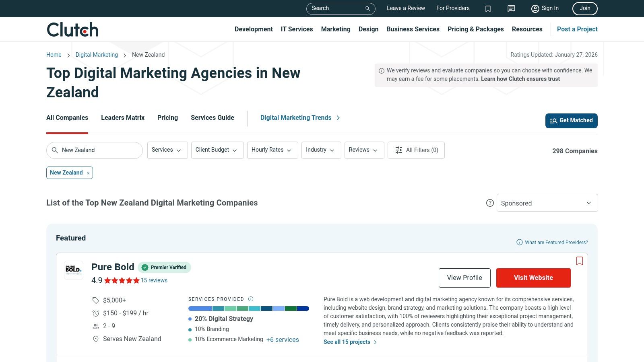Image resolution: width=644 pixels, height=362 pixels.
Task: Click the Digital Strategy segment of the services bar
Action: tap(199, 309)
